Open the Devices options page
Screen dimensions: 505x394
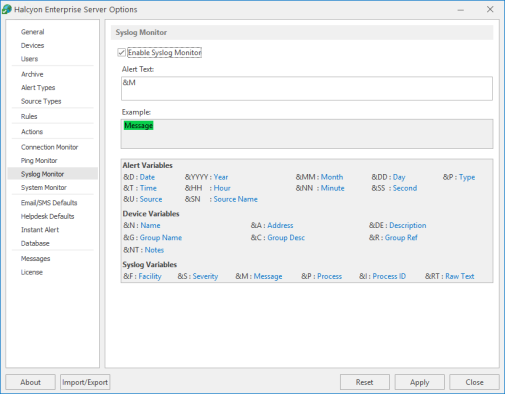[32, 45]
